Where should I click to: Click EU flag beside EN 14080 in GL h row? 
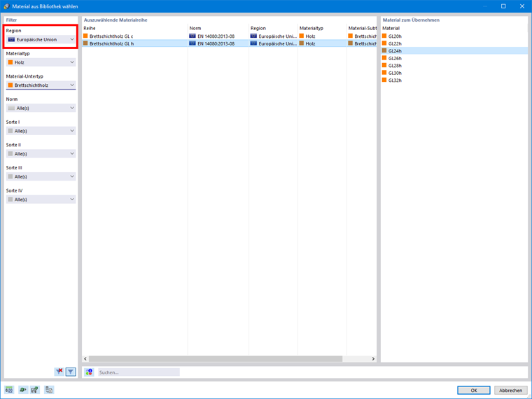pos(192,43)
